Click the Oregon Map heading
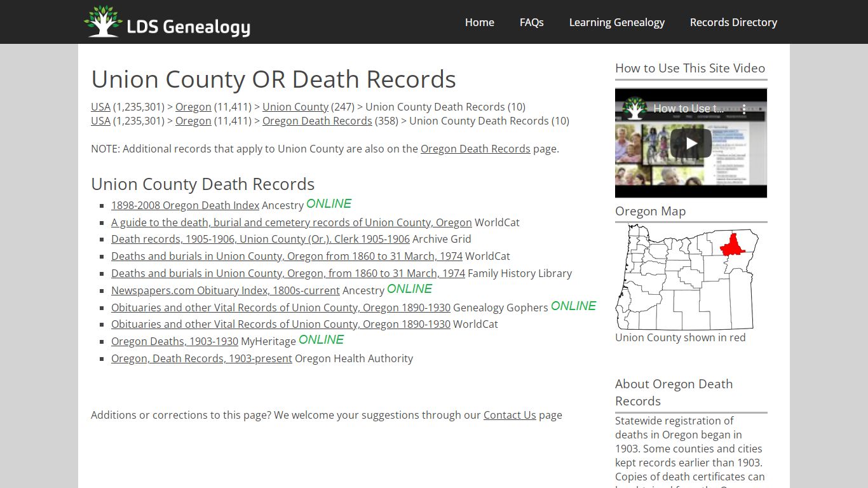Viewport: 868px width, 488px height. pos(650,211)
